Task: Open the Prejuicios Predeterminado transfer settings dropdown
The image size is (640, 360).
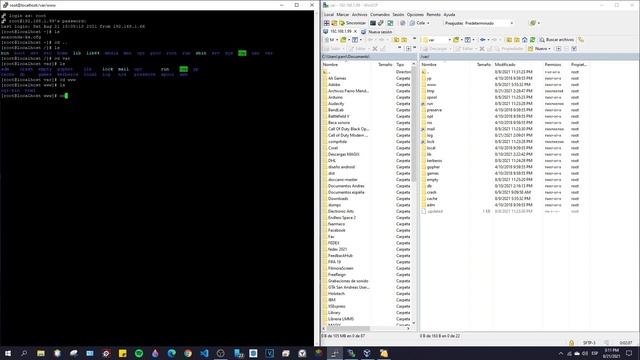Action: tap(479, 23)
